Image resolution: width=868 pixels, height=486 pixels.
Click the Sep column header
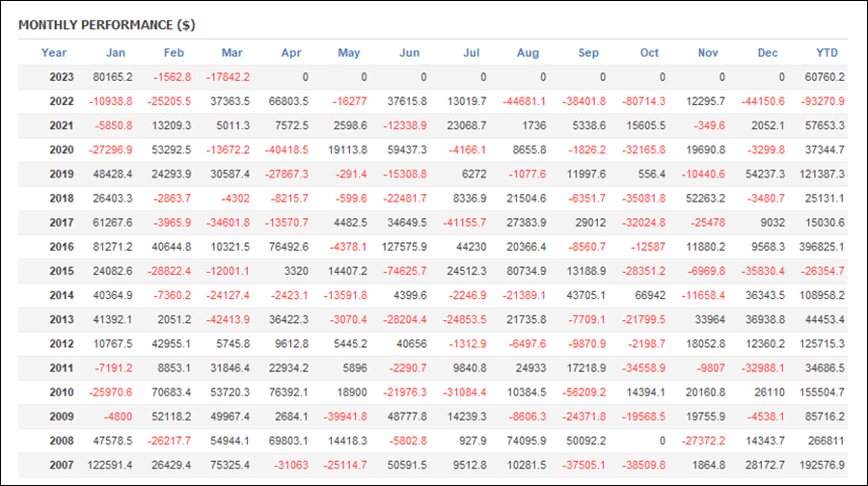pyautogui.click(x=588, y=53)
